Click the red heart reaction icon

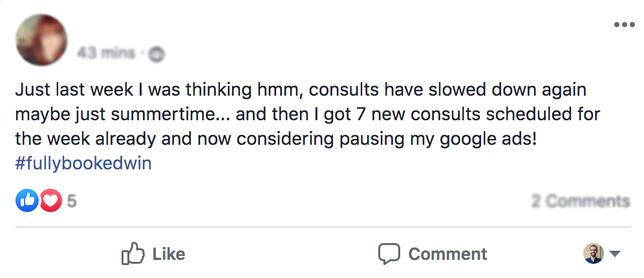pyautogui.click(x=50, y=201)
